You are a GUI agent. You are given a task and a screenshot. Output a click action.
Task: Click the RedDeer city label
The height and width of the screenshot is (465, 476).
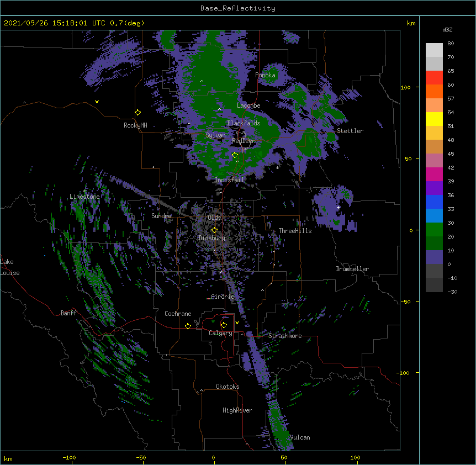tap(244, 141)
